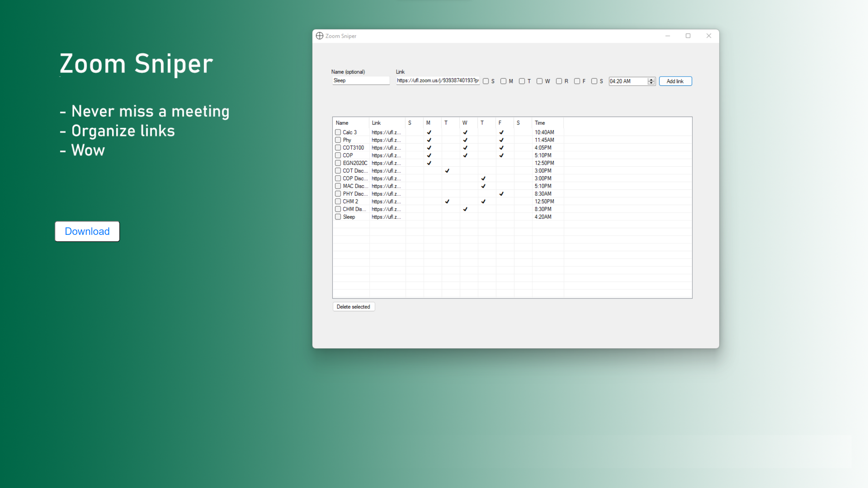Check the F (Friday) day checkbox
This screenshot has width=868, height=488.
577,81
